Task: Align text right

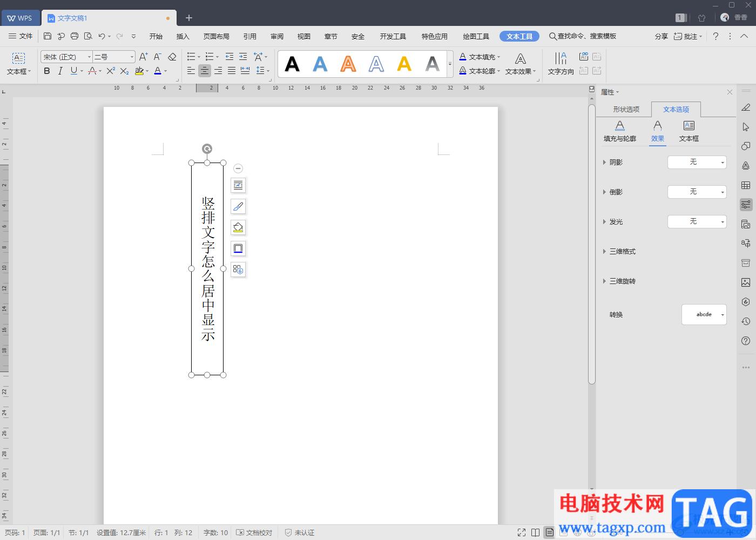Action: [218, 71]
